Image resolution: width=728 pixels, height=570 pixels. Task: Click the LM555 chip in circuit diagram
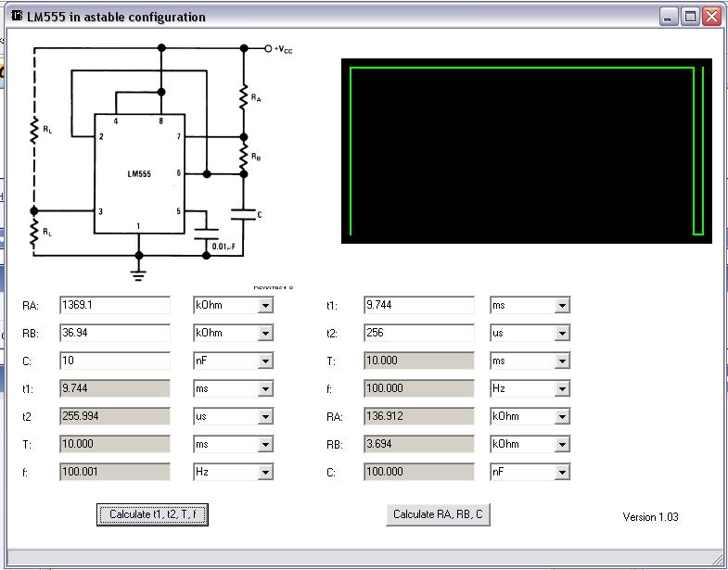click(139, 173)
